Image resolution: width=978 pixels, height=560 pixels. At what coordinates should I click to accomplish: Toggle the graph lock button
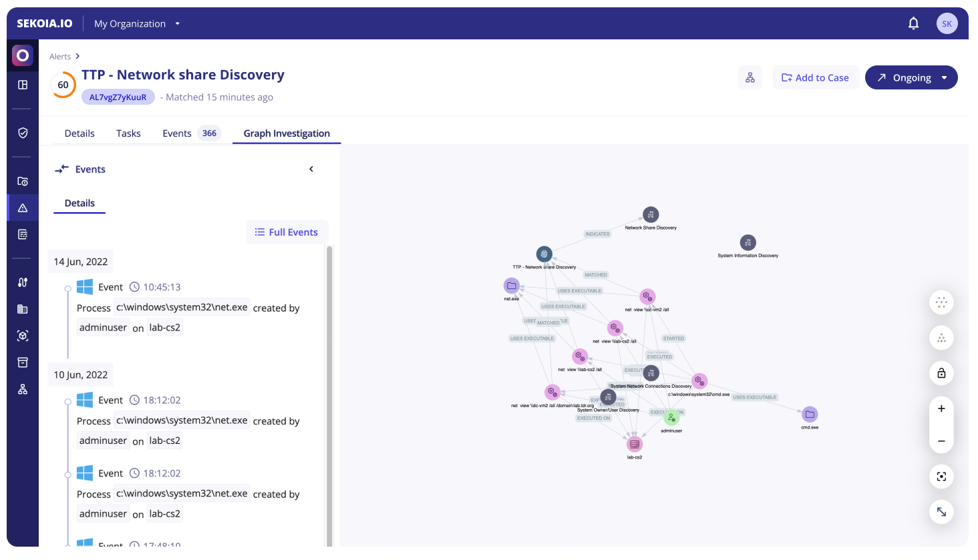click(941, 373)
